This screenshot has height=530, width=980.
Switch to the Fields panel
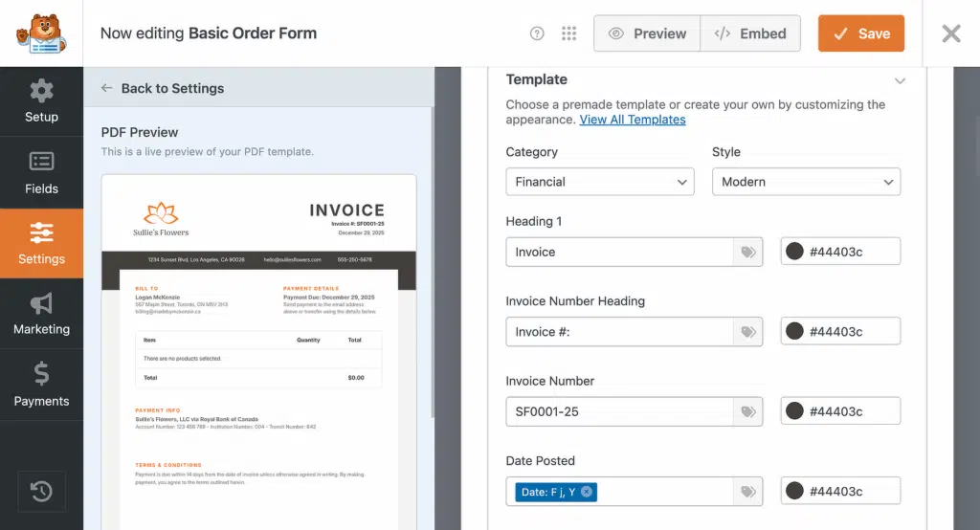click(x=41, y=172)
